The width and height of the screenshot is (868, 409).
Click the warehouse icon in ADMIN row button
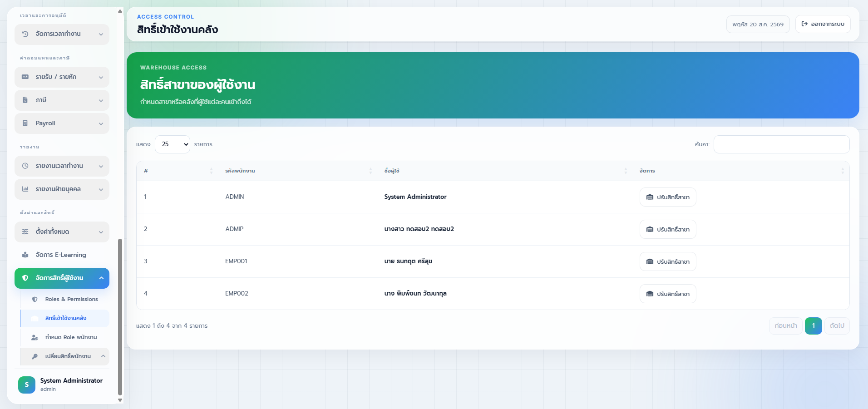tap(650, 197)
